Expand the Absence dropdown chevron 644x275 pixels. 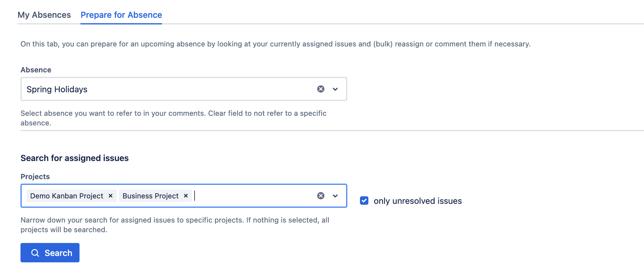[335, 89]
